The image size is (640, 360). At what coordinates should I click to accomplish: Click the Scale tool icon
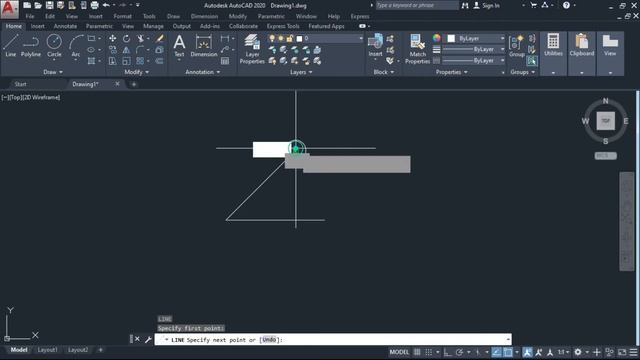tap(127, 61)
